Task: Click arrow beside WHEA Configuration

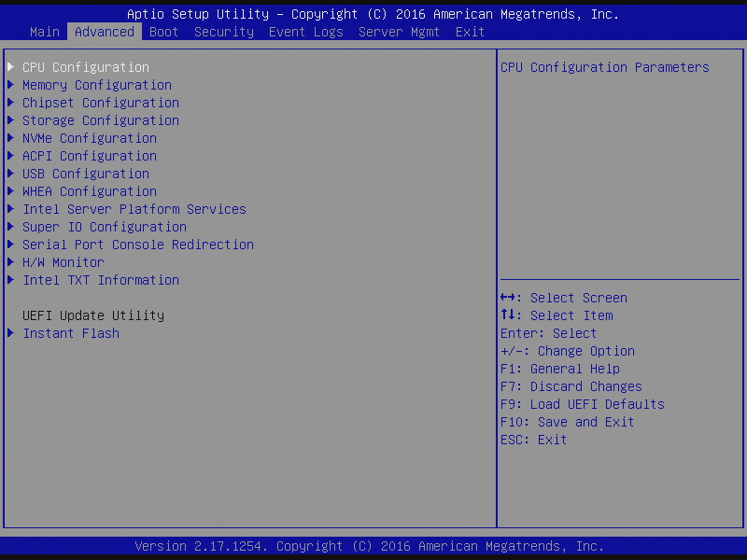Action: pos(11,191)
